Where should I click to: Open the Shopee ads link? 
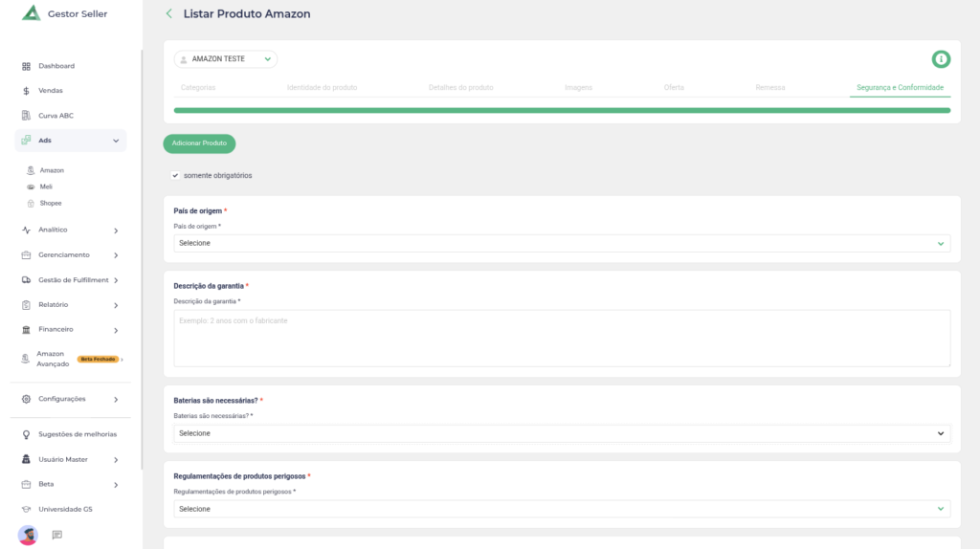click(x=50, y=203)
